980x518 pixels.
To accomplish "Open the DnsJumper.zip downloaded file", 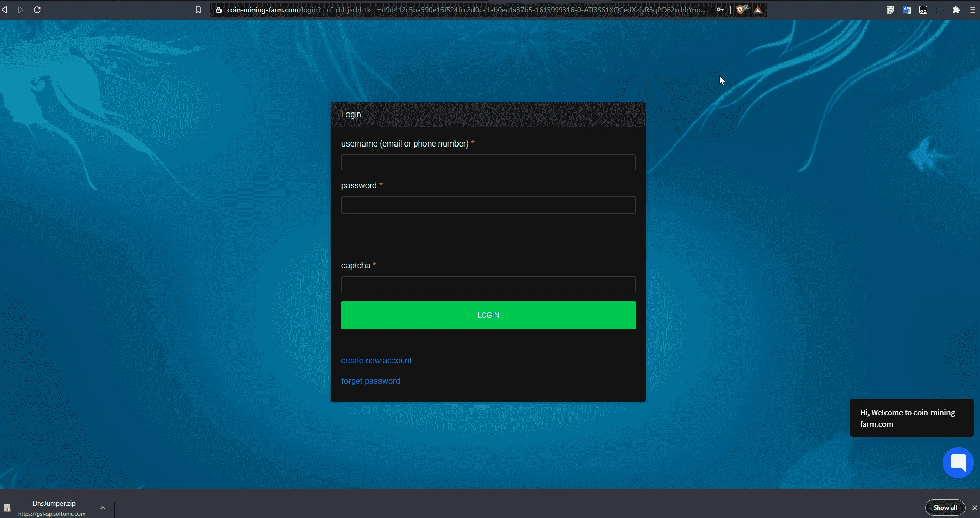I will [x=54, y=504].
